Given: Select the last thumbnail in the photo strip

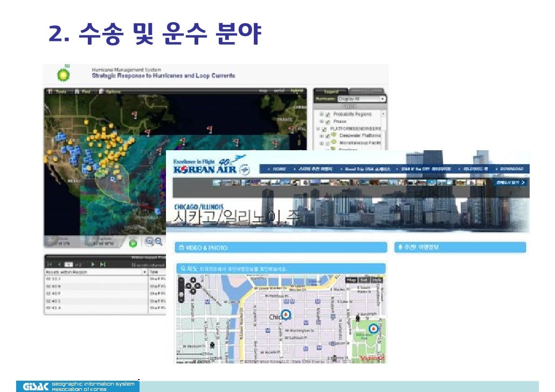Looking at the screenshot, I should 481,183.
